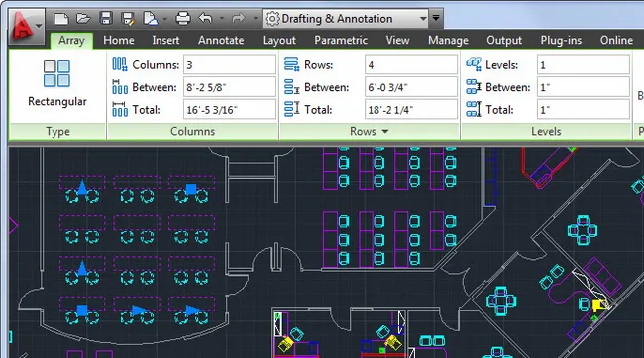Click the square grip on the top-right desk
Image resolution: width=644 pixels, height=358 pixels.
191,189
